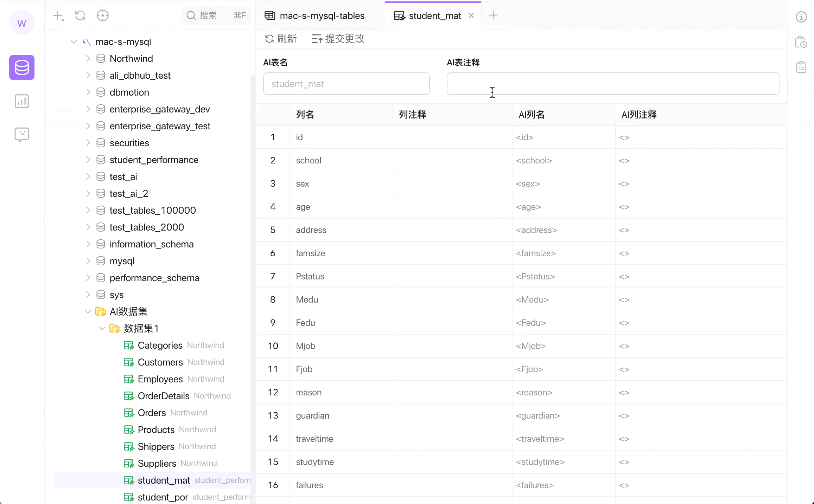Click the 刷新 refresh button

click(x=281, y=39)
